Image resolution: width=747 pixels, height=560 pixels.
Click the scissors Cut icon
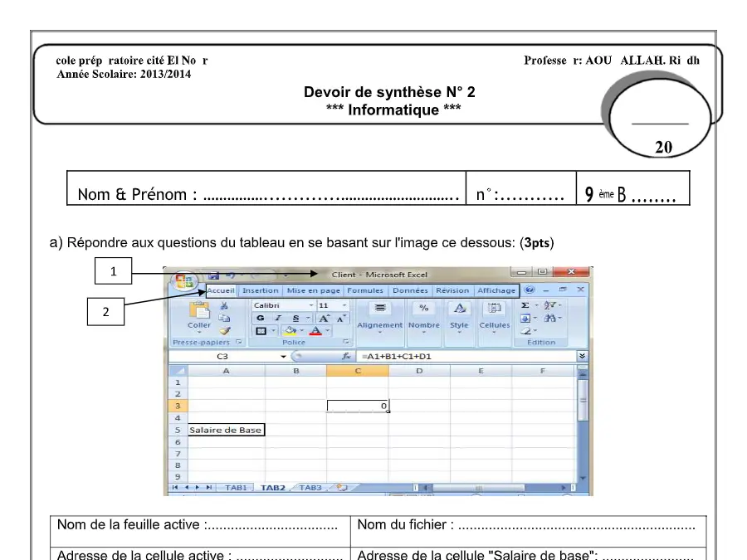point(224,305)
